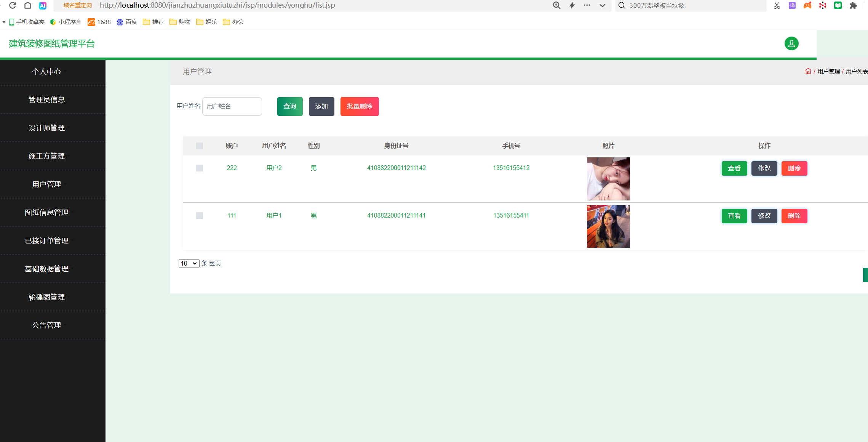Image resolution: width=868 pixels, height=442 pixels.
Task: Check the checkbox for account 222
Action: 200,168
